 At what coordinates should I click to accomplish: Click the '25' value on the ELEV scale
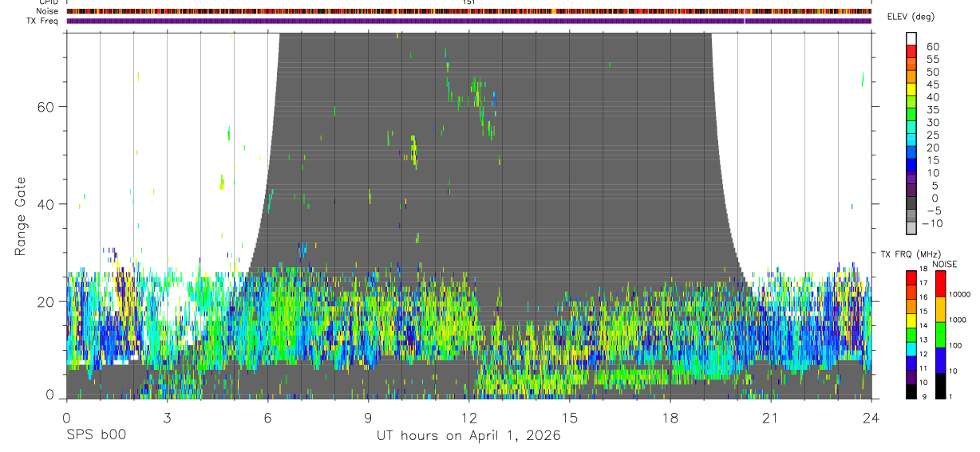[x=933, y=136]
